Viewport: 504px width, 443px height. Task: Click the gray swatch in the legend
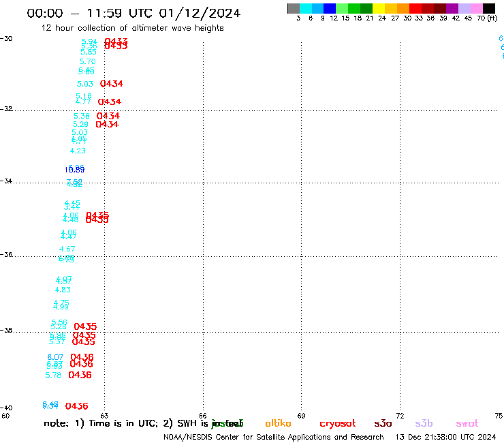[x=294, y=8]
